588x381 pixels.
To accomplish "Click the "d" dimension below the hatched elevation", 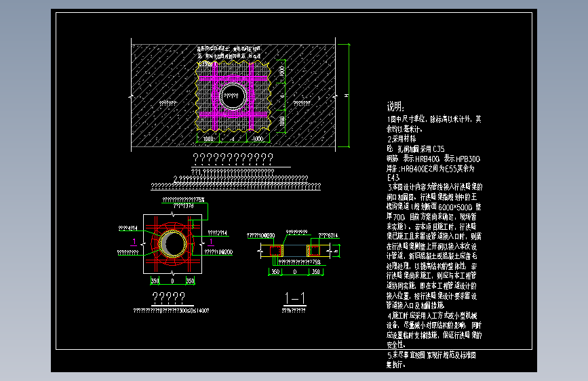I will [x=233, y=139].
